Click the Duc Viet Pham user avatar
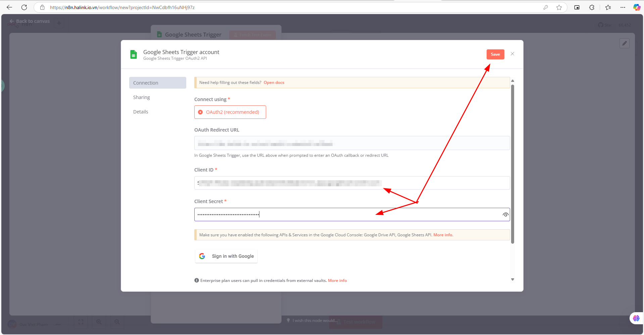Image resolution: width=644 pixels, height=335 pixels. (x=12, y=324)
